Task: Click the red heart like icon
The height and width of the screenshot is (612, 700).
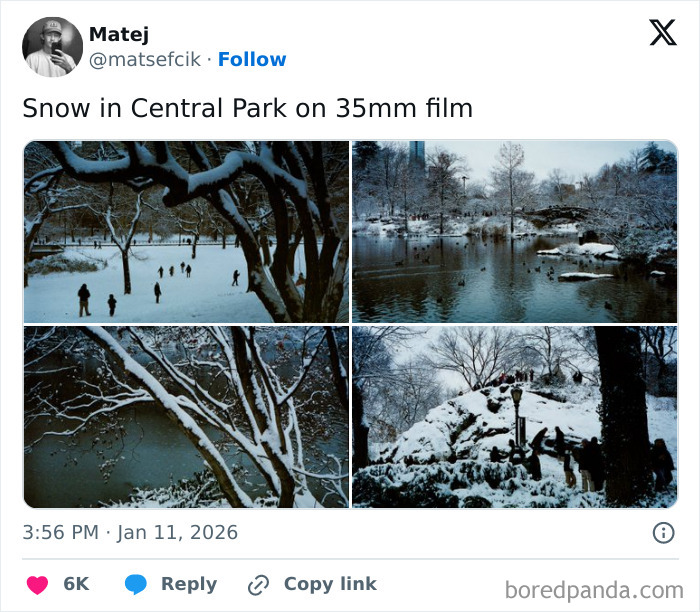Action: pos(37,585)
